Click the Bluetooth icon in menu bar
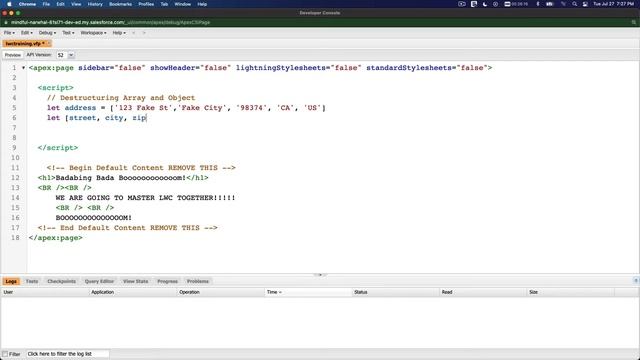This screenshot has width=640, height=360. (x=538, y=4)
